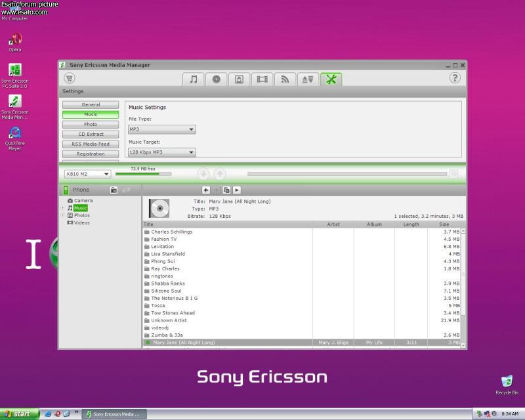Select the Silicone Soul folder row
Screen dimensions: 525x420
(x=302, y=291)
